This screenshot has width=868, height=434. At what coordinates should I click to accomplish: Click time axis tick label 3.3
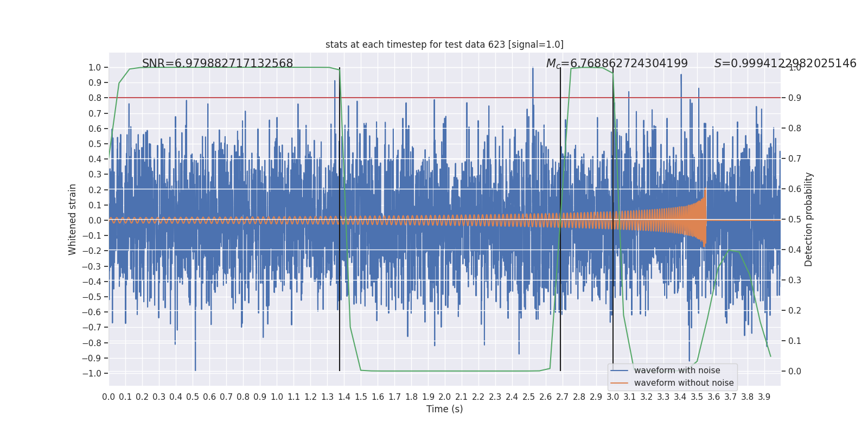(663, 397)
